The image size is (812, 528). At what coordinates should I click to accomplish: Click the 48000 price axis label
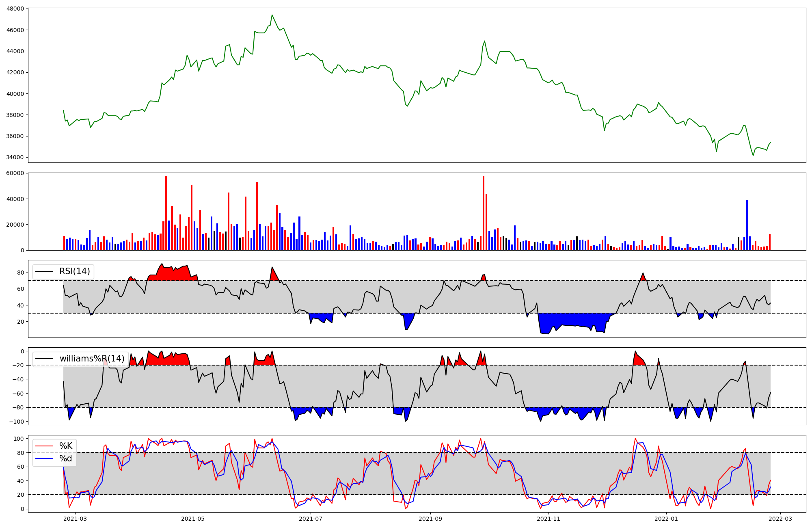(x=15, y=9)
